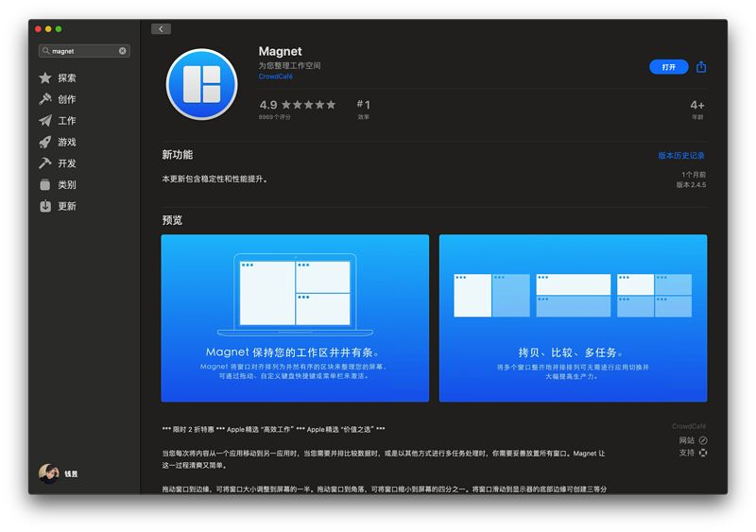The height and width of the screenshot is (532, 756).
Task: Click the Magnet app title
Action: (280, 51)
